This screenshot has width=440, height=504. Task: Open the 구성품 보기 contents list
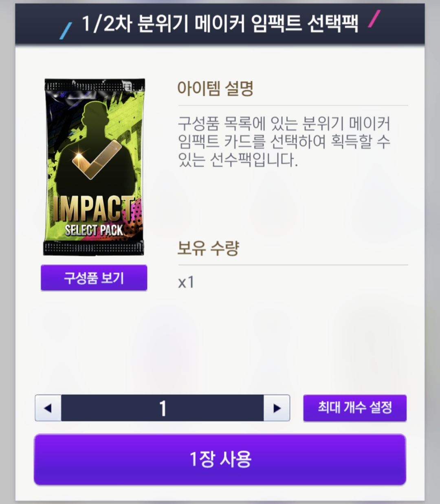[x=94, y=278]
